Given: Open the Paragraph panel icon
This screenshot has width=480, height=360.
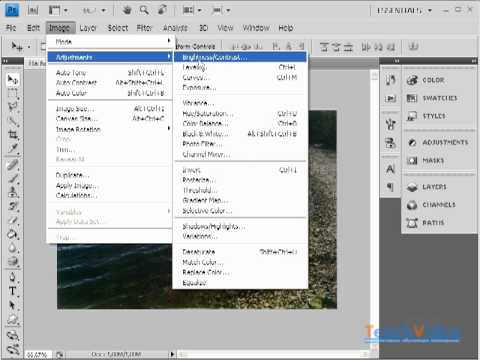Looking at the screenshot, I should [390, 187].
